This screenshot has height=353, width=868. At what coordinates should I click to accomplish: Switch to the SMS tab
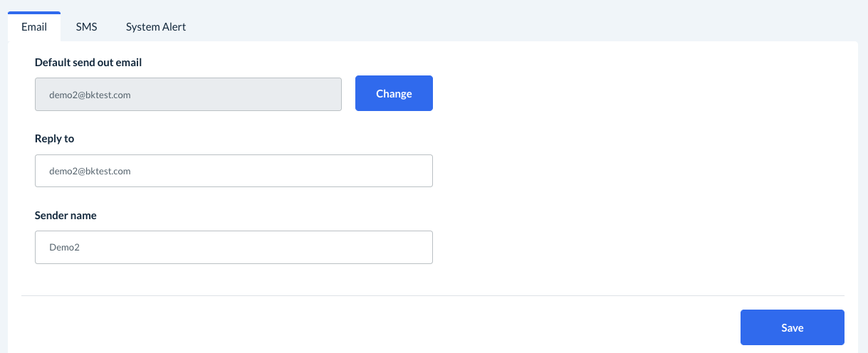click(86, 27)
